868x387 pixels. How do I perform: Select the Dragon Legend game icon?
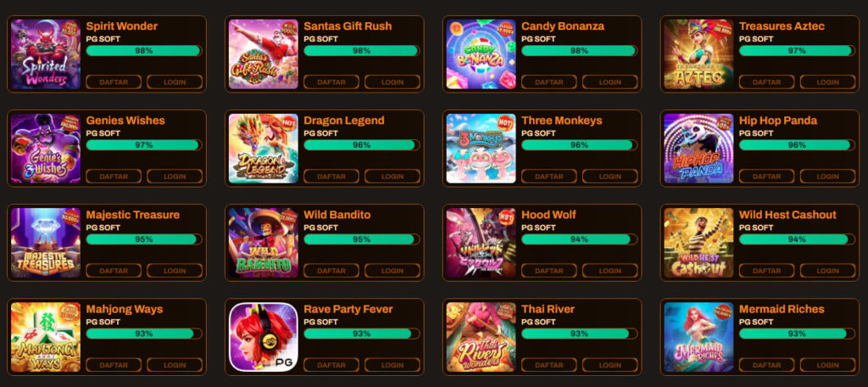(264, 149)
